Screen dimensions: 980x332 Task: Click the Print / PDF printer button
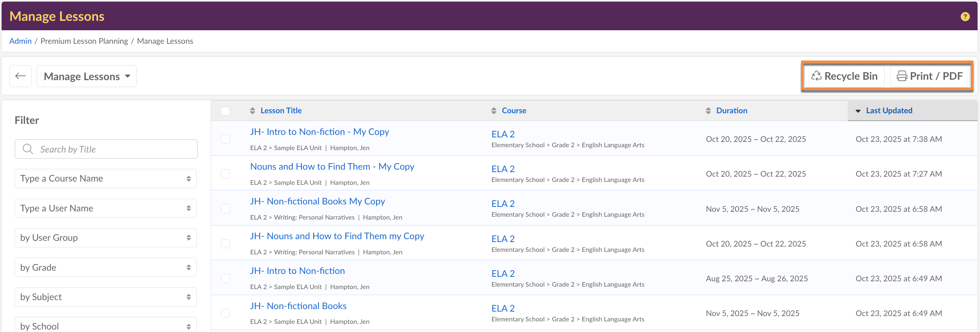[x=929, y=76]
